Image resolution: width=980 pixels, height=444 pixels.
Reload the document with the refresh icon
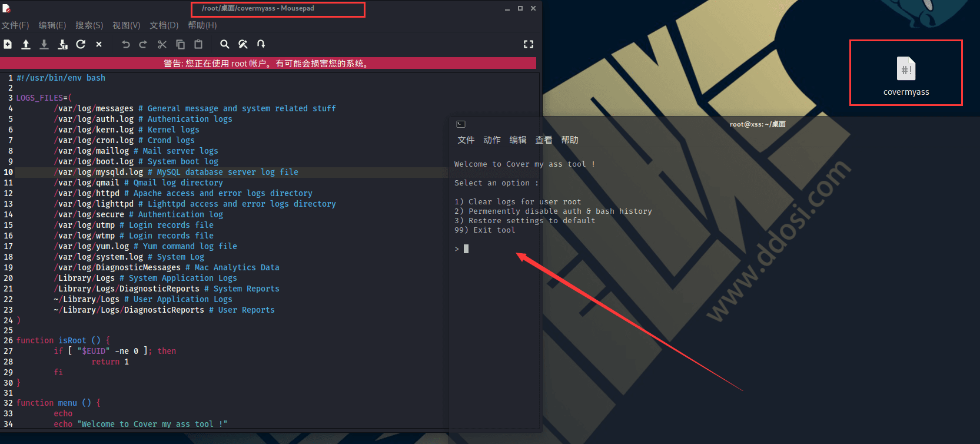[81, 44]
